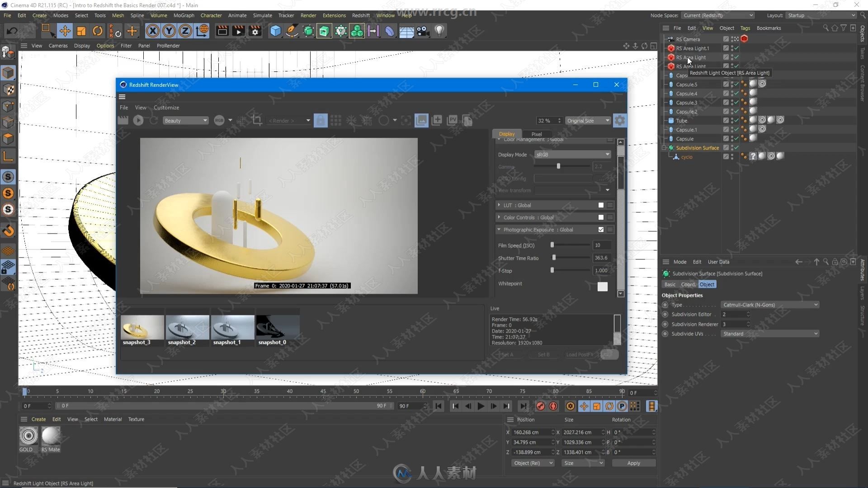This screenshot has height=488, width=868.
Task: Start the Redshift RenderView IPR play button
Action: [x=138, y=120]
